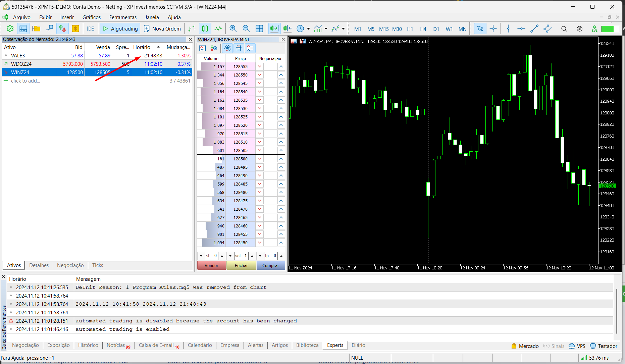The height and width of the screenshot is (364, 625).
Task: Click the red Vender button
Action: [x=211, y=266]
